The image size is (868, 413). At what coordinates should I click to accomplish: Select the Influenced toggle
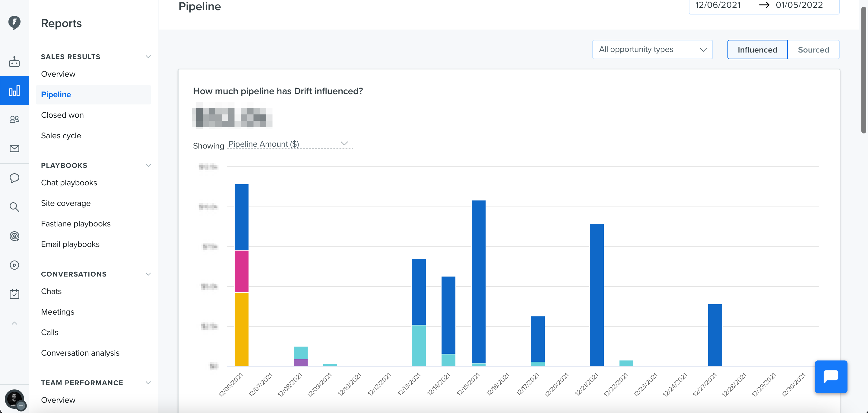(x=757, y=50)
